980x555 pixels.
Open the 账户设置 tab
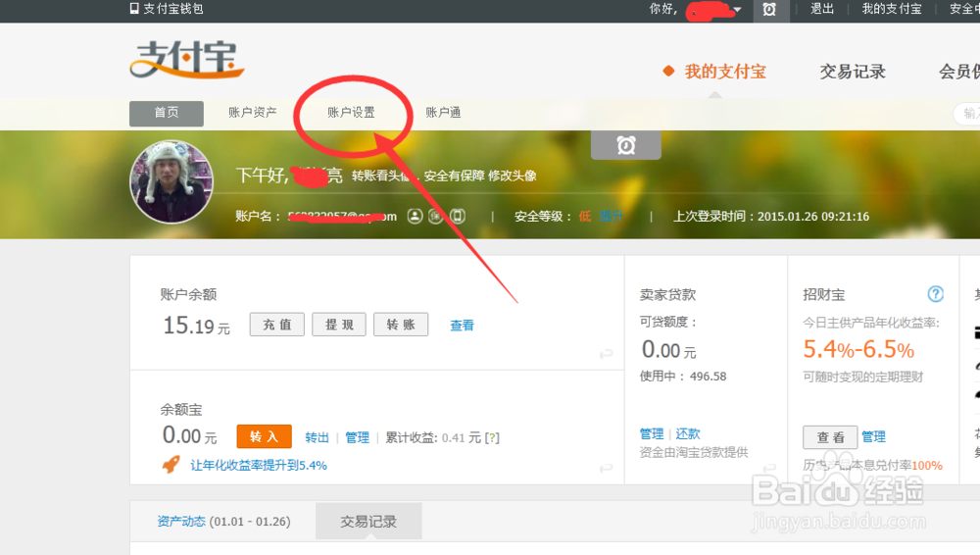351,113
